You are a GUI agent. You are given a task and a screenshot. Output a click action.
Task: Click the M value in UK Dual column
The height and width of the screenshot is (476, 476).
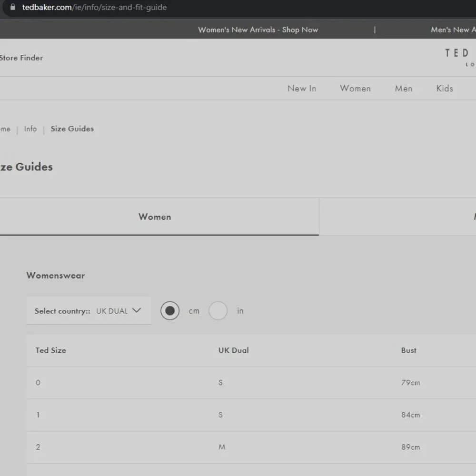222,447
